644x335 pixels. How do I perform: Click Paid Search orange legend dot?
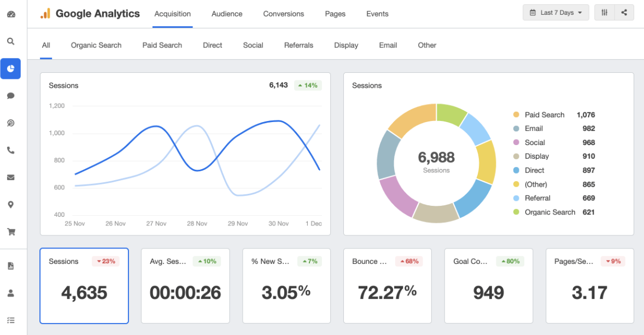point(516,115)
